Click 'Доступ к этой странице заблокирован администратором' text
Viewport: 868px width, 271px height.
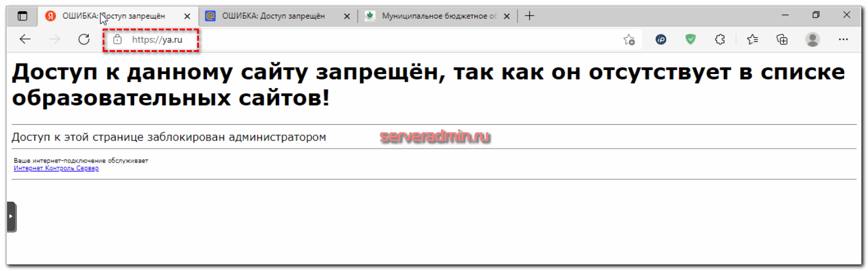[x=169, y=137]
